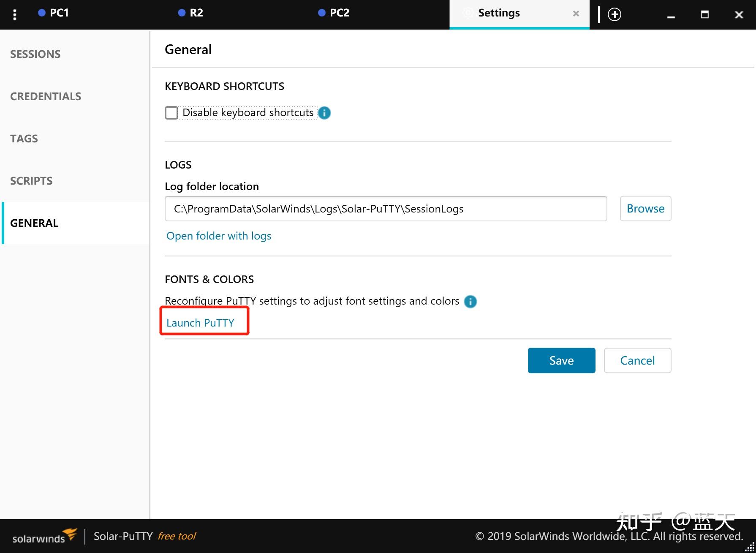Click the gear icon on the Settings tab
Image resolution: width=756 pixels, height=553 pixels.
coord(468,13)
